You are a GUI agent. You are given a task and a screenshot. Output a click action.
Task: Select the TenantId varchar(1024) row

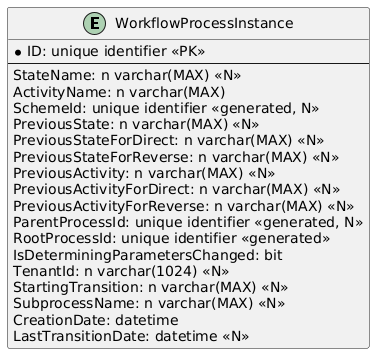pyautogui.click(x=121, y=271)
